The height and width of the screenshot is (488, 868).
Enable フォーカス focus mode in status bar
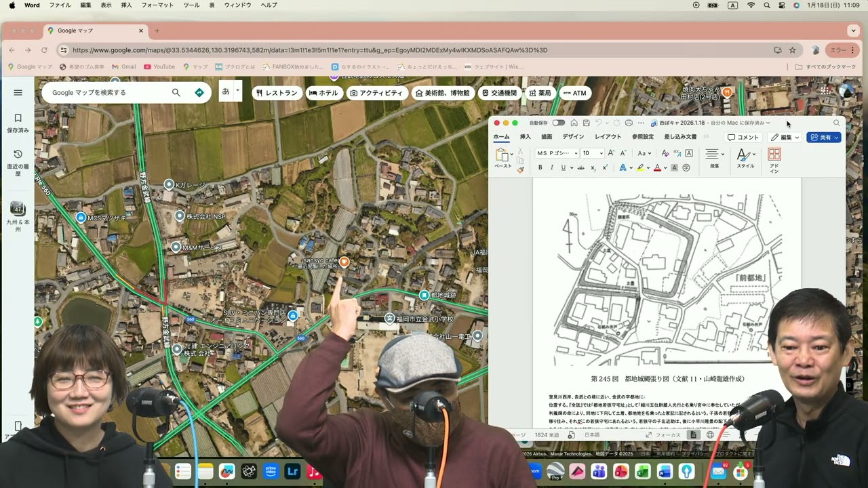[663, 435]
